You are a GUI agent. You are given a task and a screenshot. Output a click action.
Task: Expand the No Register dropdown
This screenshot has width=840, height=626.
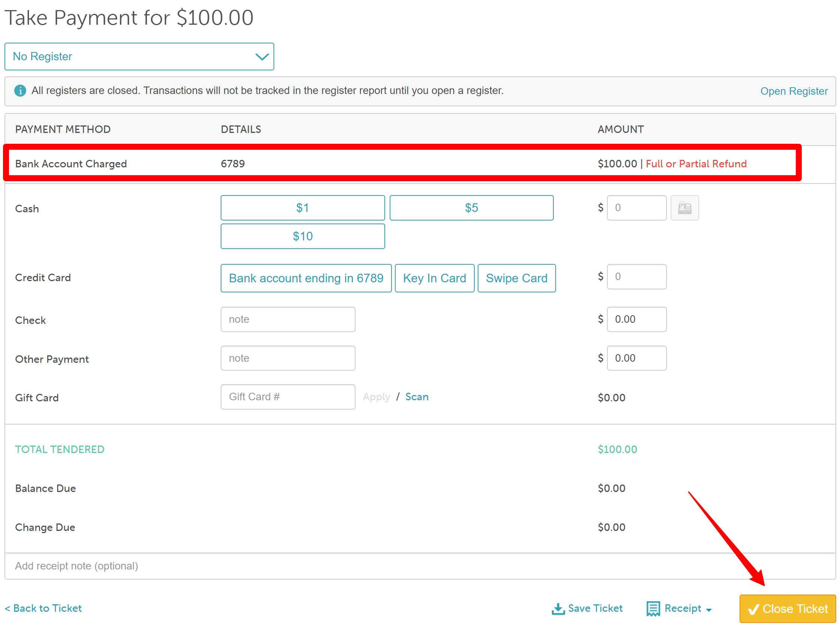click(x=139, y=57)
